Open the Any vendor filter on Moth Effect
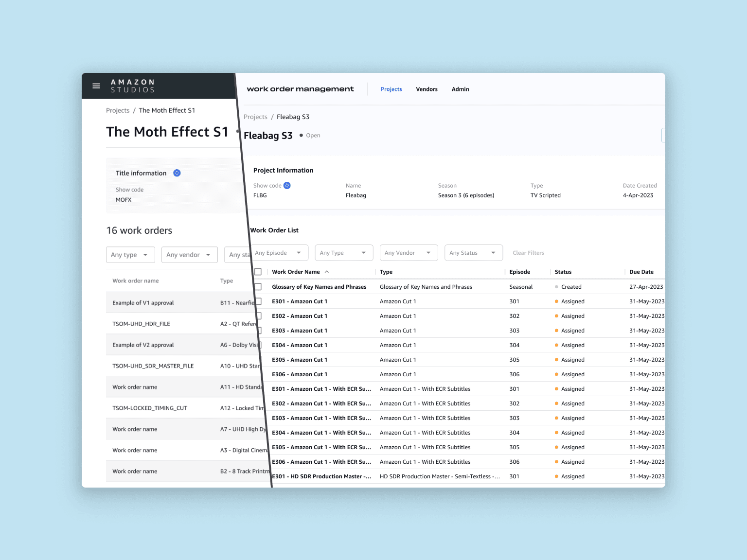The height and width of the screenshot is (560, 747). [189, 255]
